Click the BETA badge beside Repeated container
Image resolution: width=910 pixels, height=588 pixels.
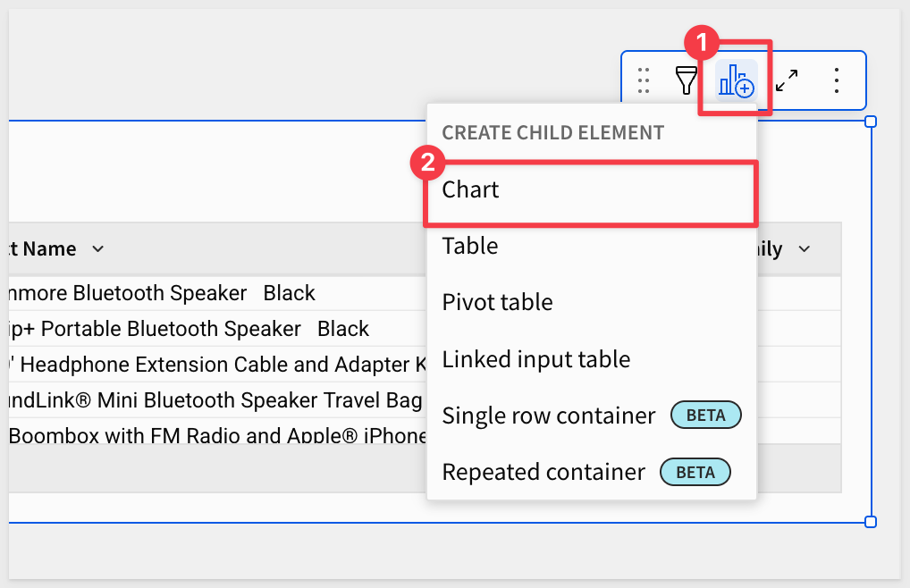695,472
